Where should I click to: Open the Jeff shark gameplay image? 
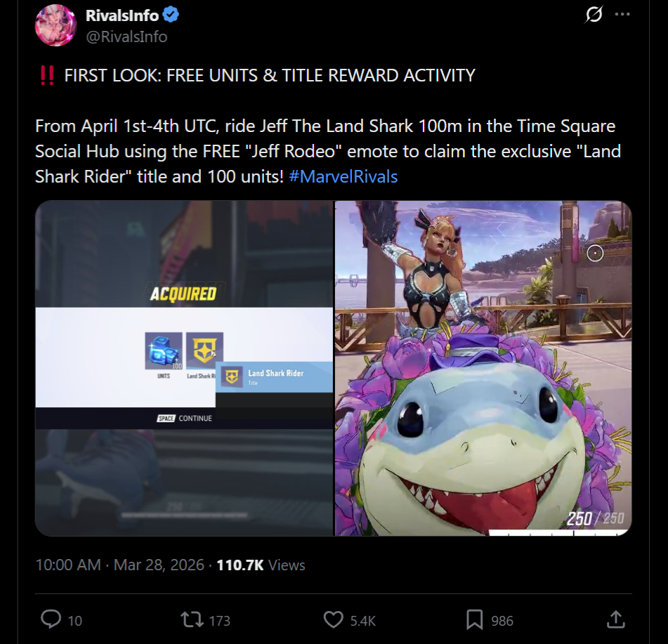pos(483,368)
